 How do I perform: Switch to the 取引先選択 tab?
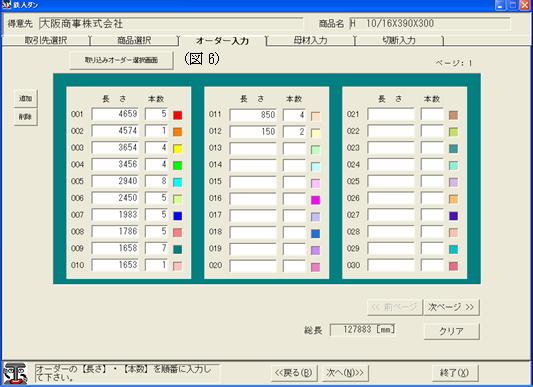46,40
